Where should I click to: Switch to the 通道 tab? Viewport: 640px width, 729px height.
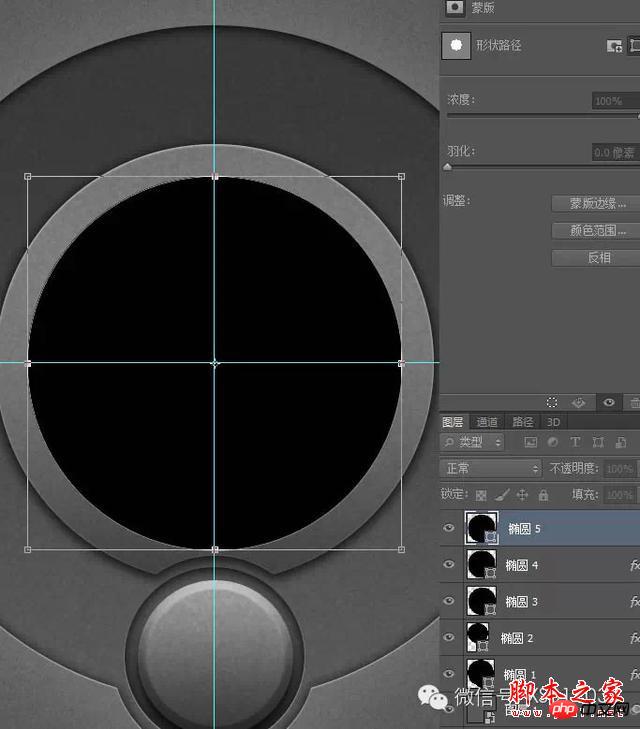click(x=487, y=422)
